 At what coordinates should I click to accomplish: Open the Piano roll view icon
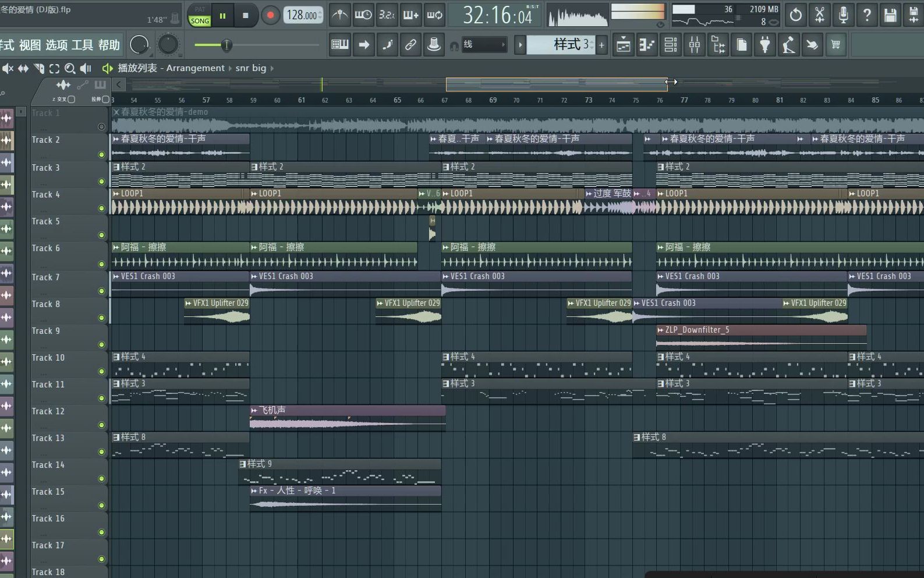click(647, 45)
